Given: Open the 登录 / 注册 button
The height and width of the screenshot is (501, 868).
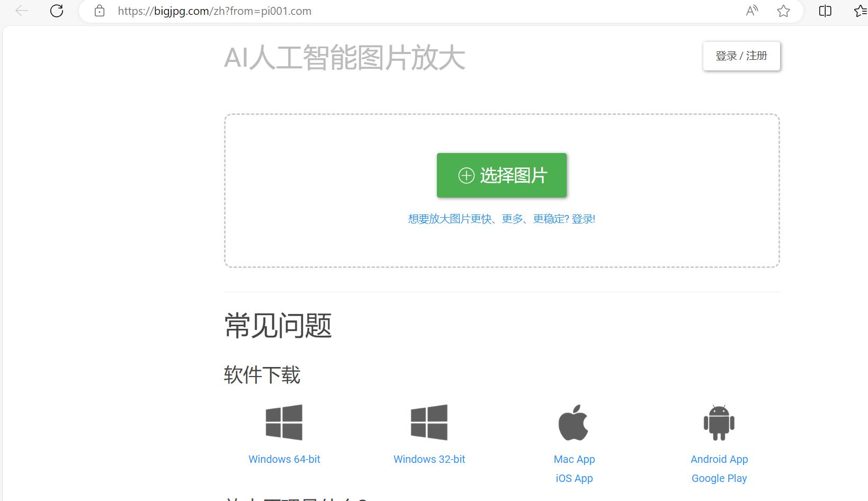Looking at the screenshot, I should 741,56.
